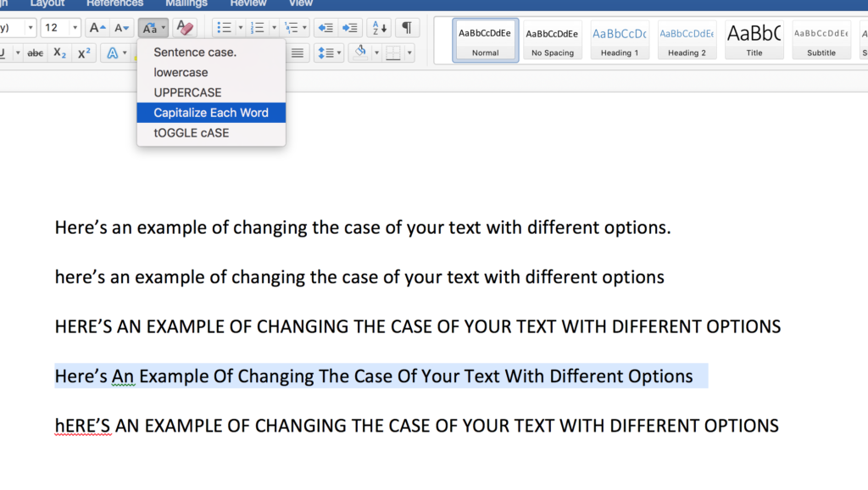The image size is (868, 490).
Task: Select Capitalize Each Word option
Action: [x=211, y=113]
